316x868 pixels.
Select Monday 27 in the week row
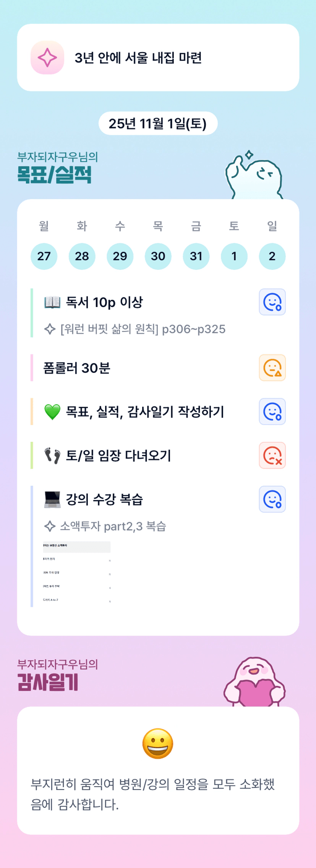pyautogui.click(x=44, y=256)
